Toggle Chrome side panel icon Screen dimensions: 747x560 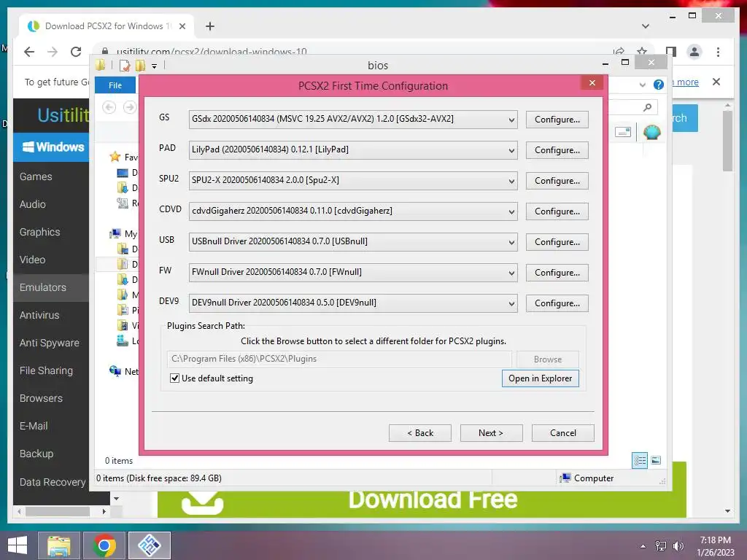pyautogui.click(x=671, y=52)
